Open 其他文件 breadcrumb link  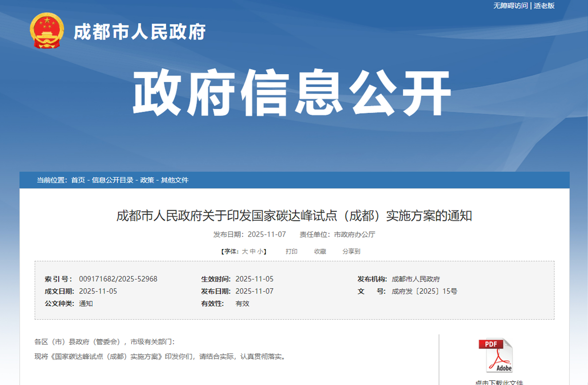(175, 180)
